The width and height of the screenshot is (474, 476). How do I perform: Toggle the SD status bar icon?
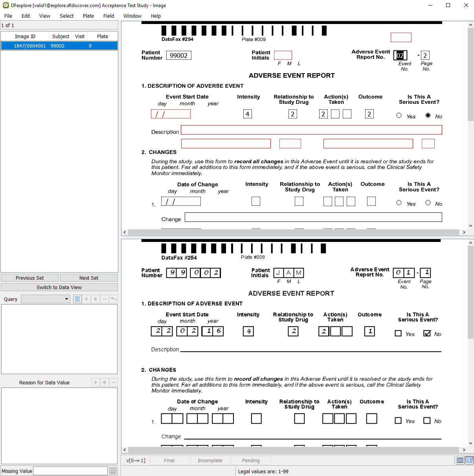460,460
